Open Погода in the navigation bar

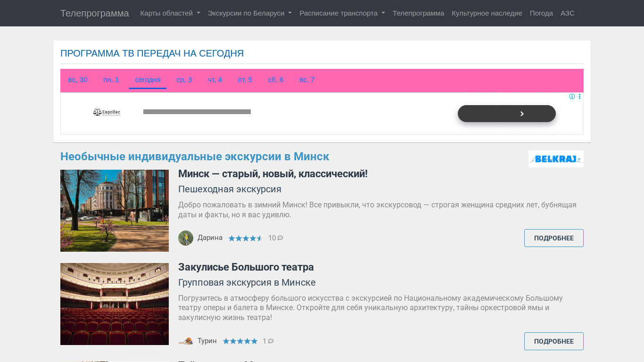pos(541,13)
